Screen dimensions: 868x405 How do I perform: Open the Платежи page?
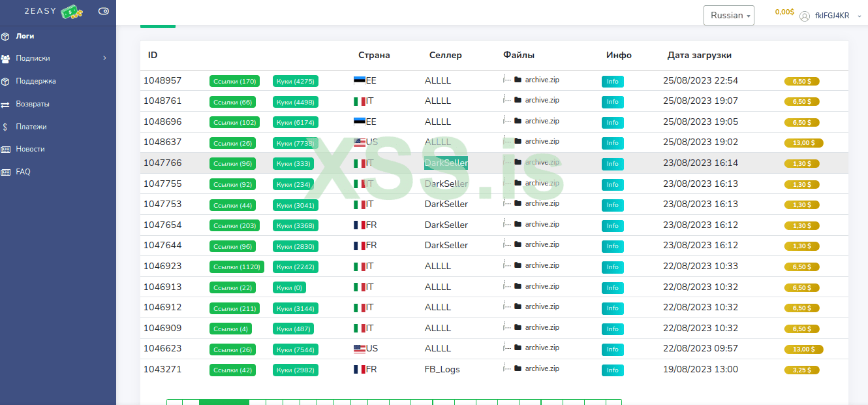coord(31,127)
